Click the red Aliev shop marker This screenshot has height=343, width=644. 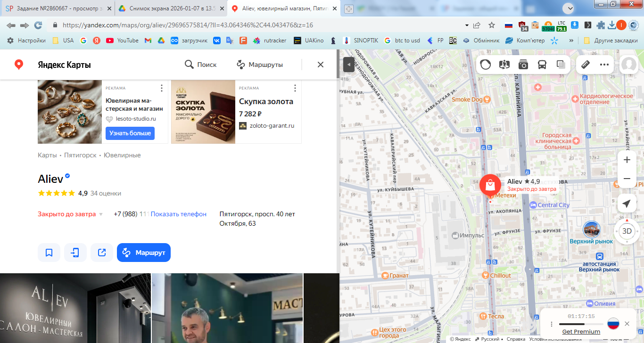click(x=490, y=185)
